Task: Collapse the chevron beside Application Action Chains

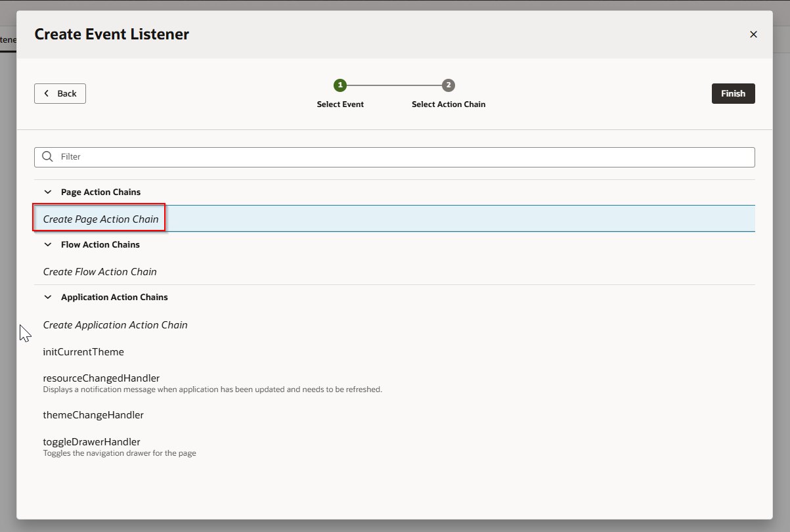Action: click(x=47, y=297)
